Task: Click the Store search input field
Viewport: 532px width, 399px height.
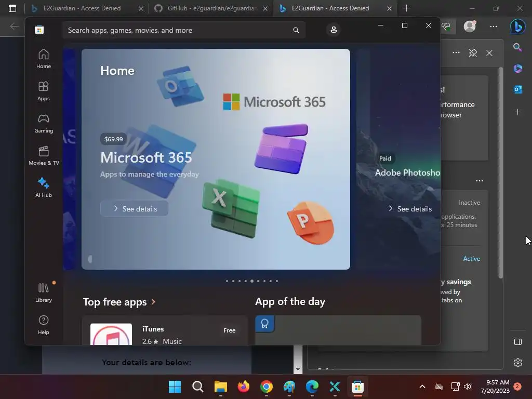Action: (183, 30)
